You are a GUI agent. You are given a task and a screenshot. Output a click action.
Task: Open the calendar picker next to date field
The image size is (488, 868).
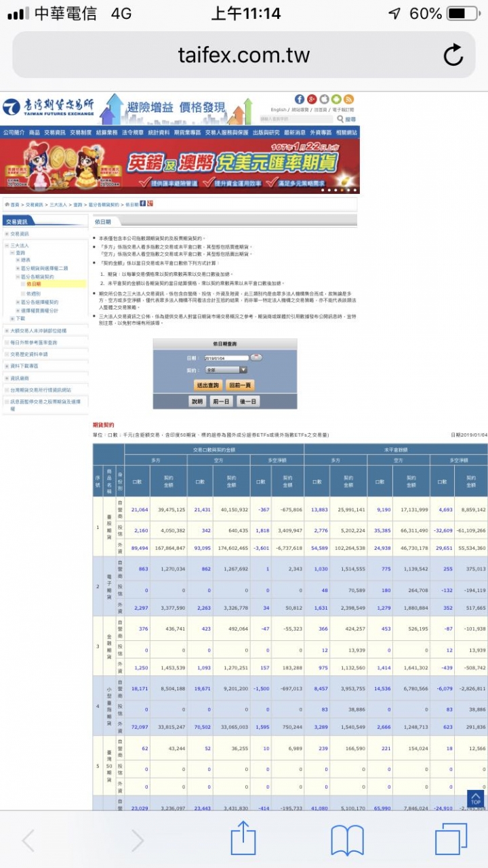click(x=256, y=357)
